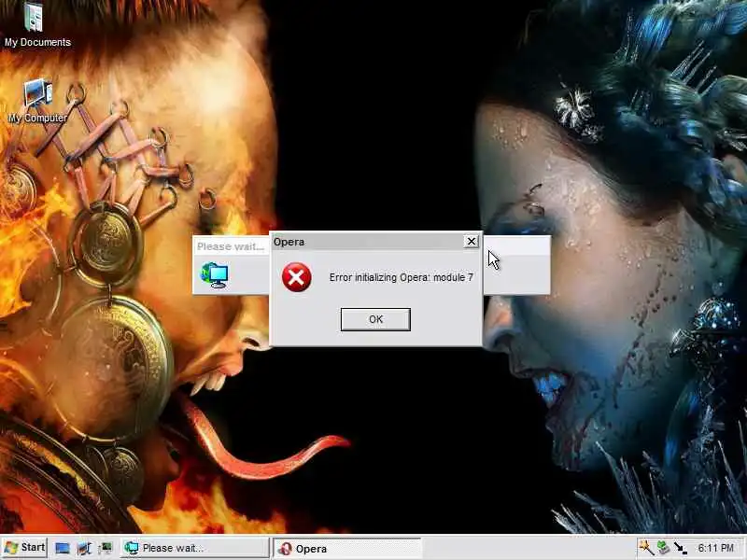Open the Start menu

(x=24, y=548)
